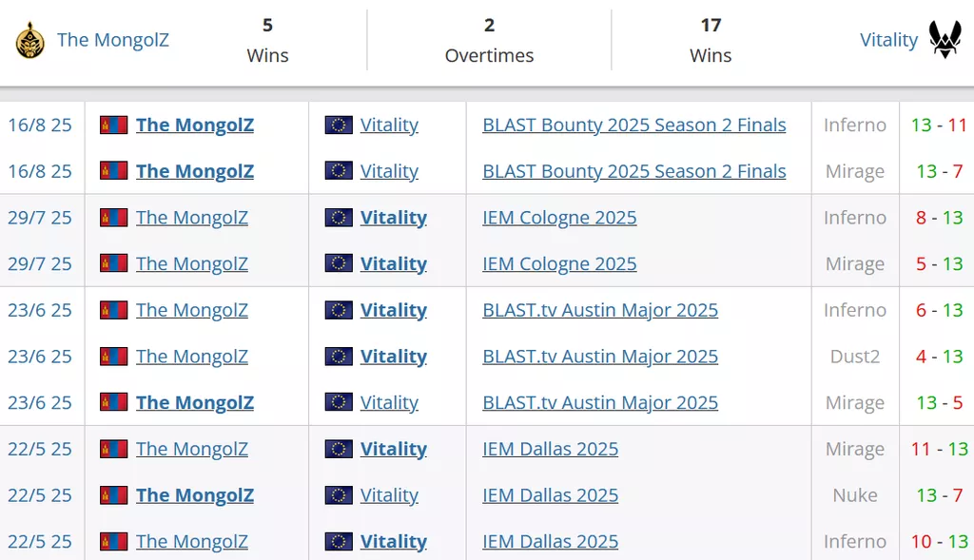View the 13 - 11 Inferno match score

click(x=939, y=125)
